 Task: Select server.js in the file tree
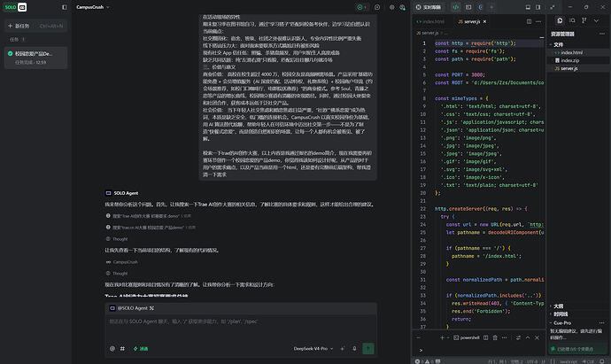(x=579, y=68)
